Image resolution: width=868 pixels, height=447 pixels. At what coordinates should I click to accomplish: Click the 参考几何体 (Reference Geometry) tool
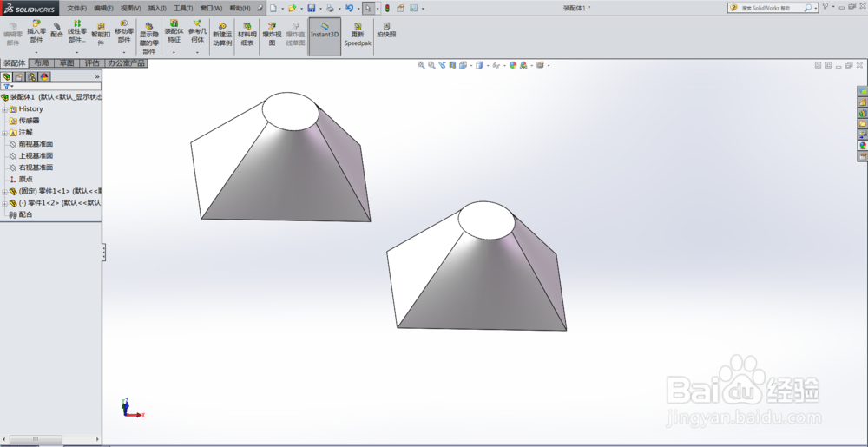point(197,32)
